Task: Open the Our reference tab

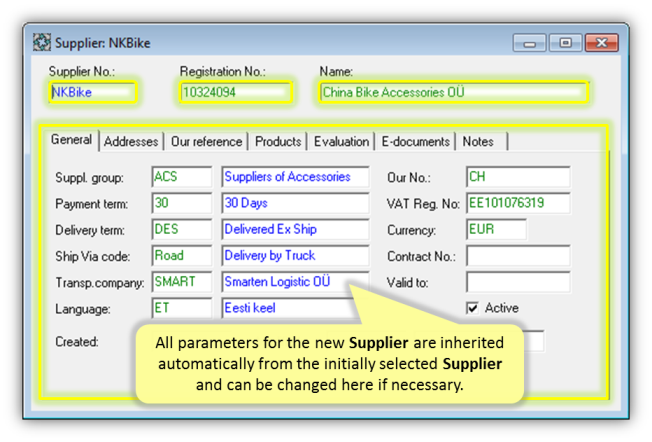Action: pyautogui.click(x=206, y=142)
